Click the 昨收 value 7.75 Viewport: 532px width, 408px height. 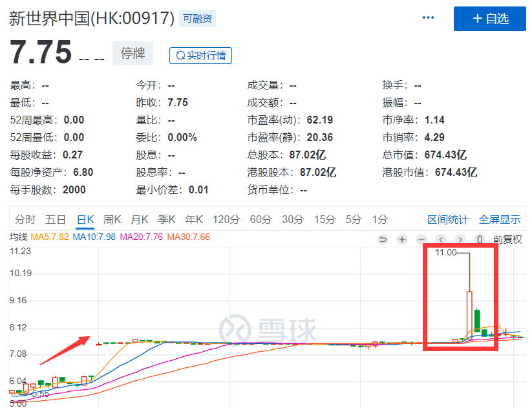point(178,103)
